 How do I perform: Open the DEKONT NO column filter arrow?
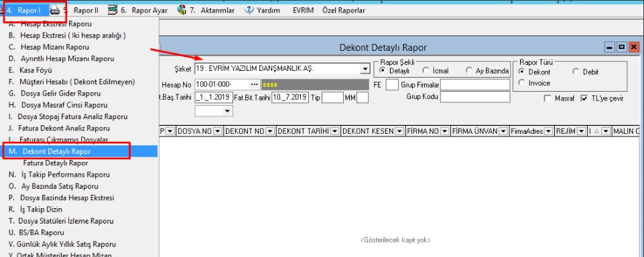(270, 131)
